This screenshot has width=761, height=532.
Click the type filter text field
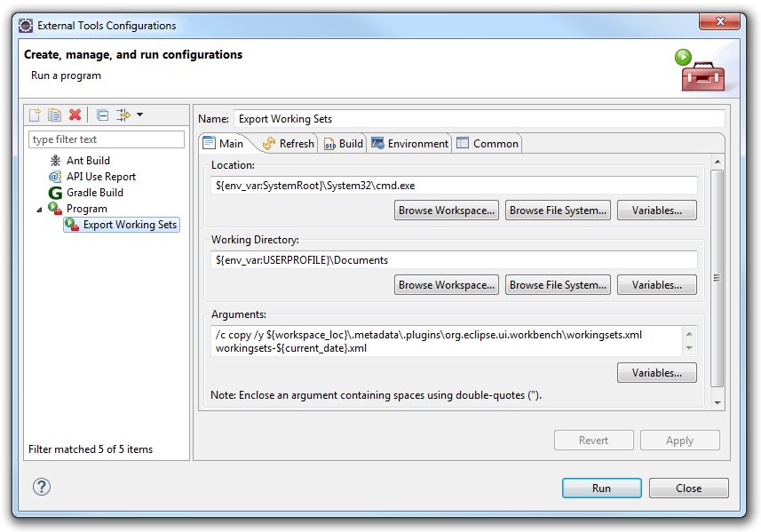107,139
